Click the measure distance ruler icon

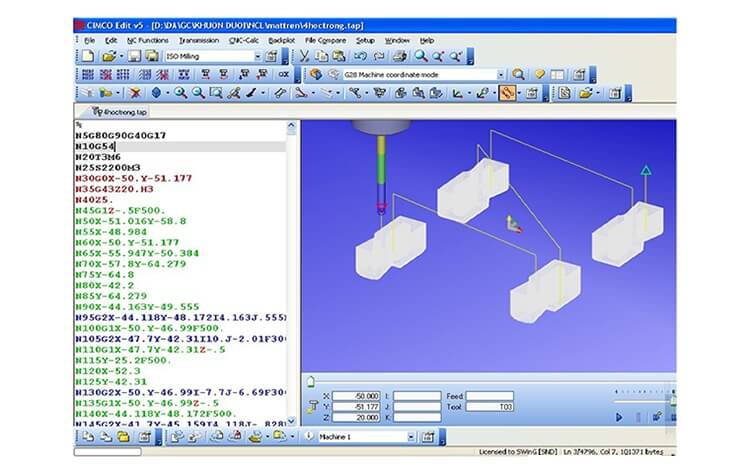(280, 93)
